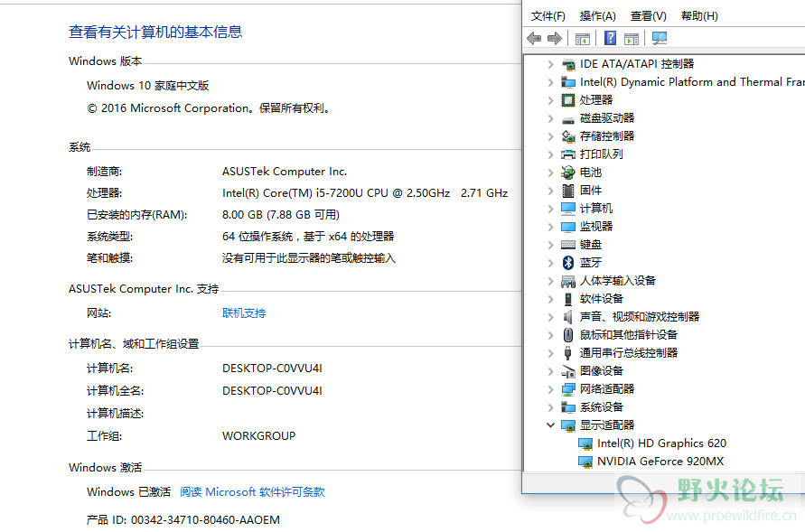This screenshot has height=532, width=805.
Task: Open the 查看(V) menu
Action: [648, 16]
